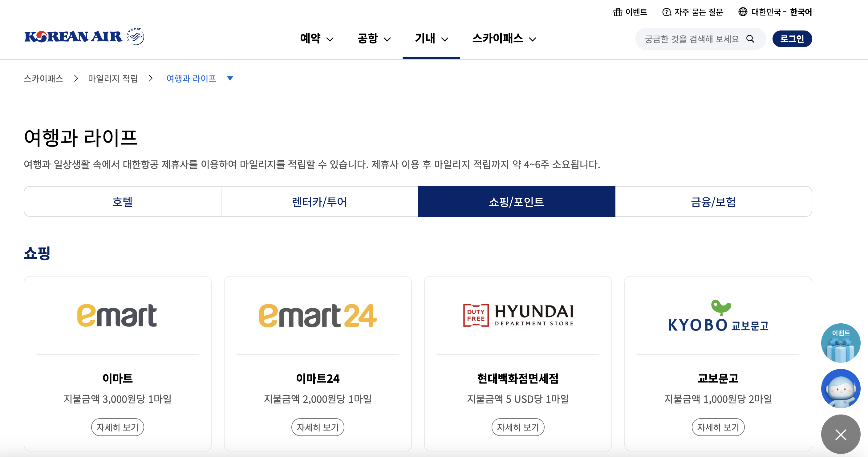Open the 여행과 라이프 breadcrumb dropdown arrow
Screen dimensions: 868x457
click(x=230, y=79)
